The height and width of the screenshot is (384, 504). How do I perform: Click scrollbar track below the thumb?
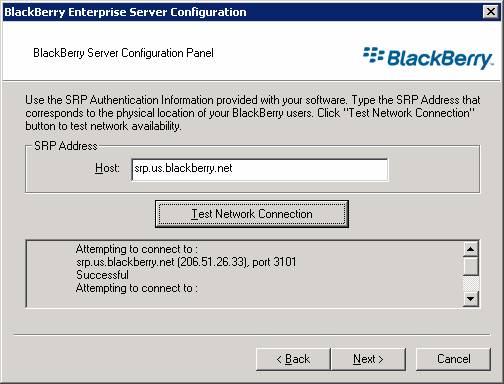click(471, 283)
